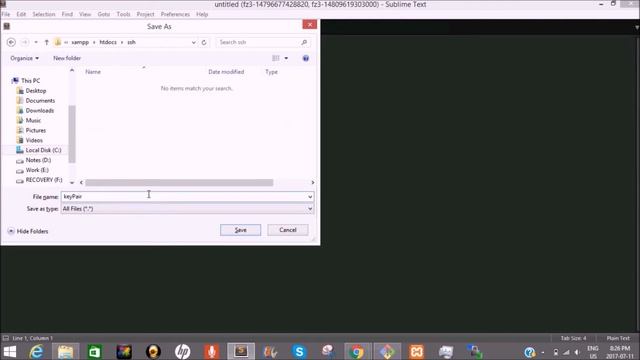The height and width of the screenshot is (360, 640).
Task: Open the View menu
Action: [x=85, y=14]
